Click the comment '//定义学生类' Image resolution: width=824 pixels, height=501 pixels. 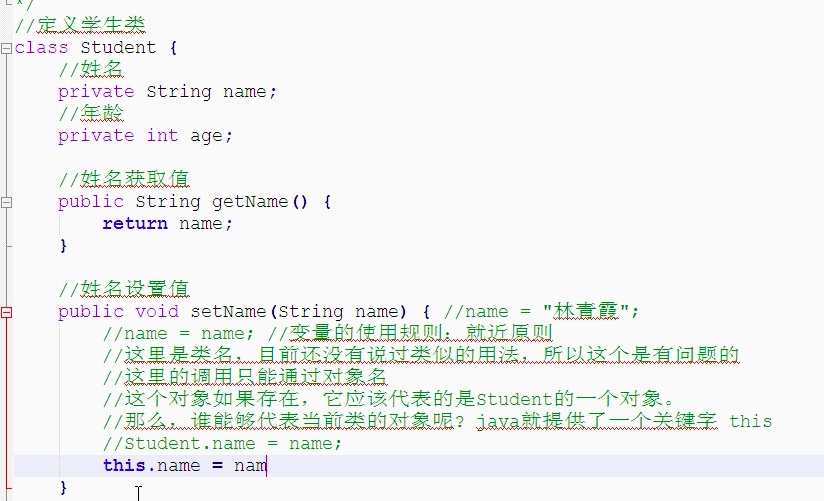pyautogui.click(x=80, y=25)
